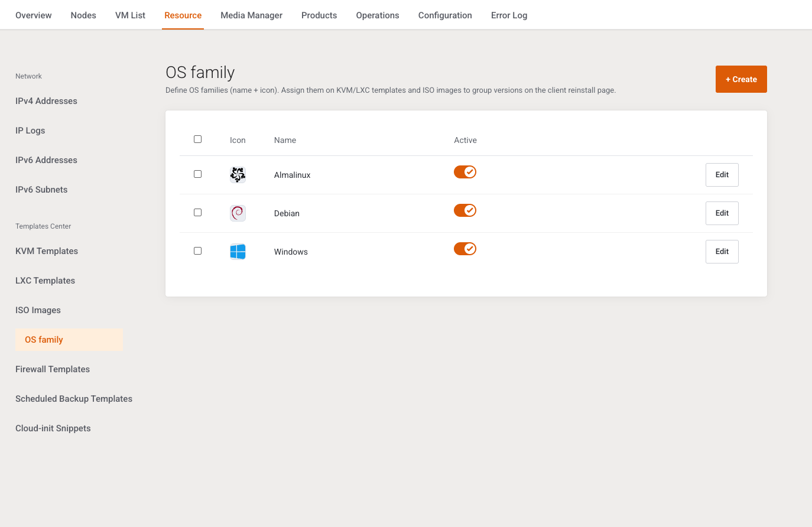
Task: Open IPv6 Subnets page
Action: click(x=41, y=190)
